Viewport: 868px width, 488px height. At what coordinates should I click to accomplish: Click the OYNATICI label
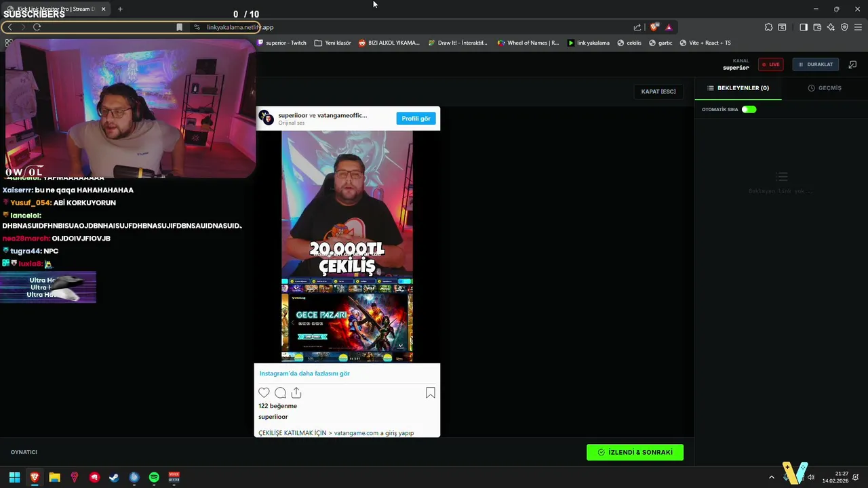pos(24,452)
